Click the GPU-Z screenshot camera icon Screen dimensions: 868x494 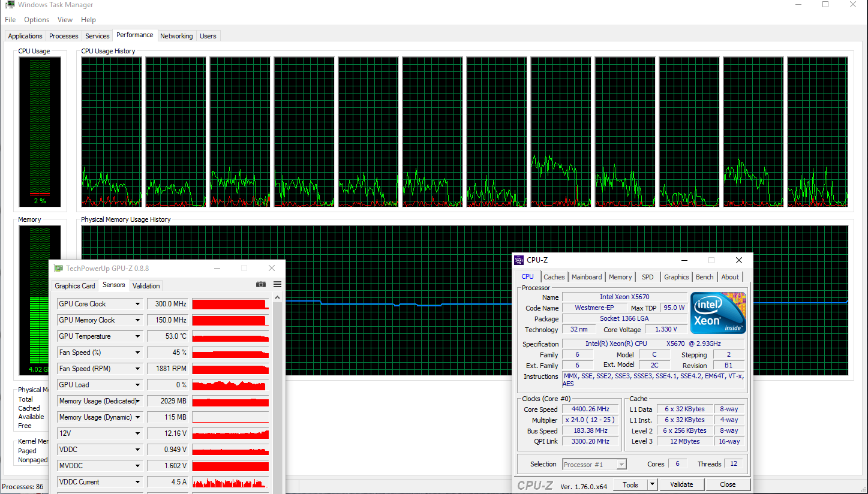(x=261, y=284)
